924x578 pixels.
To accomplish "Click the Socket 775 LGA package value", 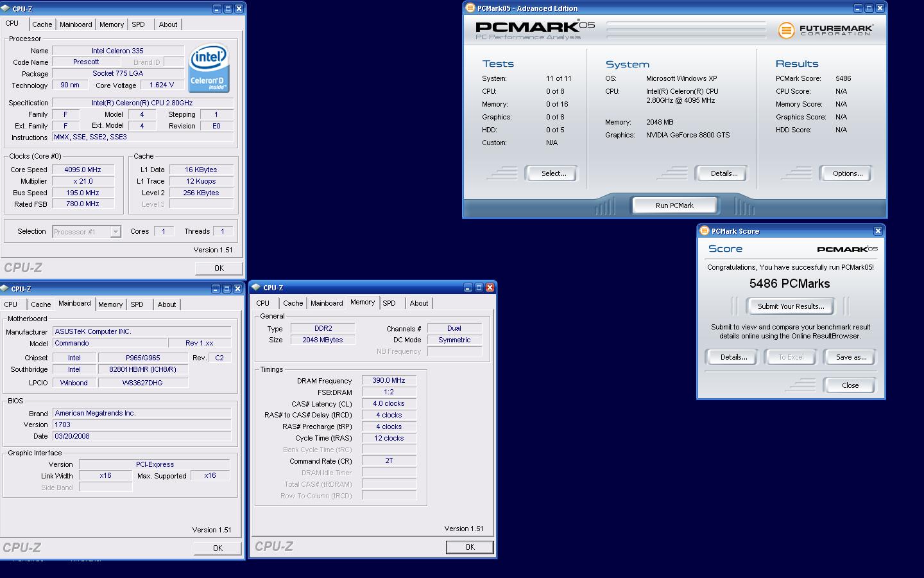I will tap(117, 74).
